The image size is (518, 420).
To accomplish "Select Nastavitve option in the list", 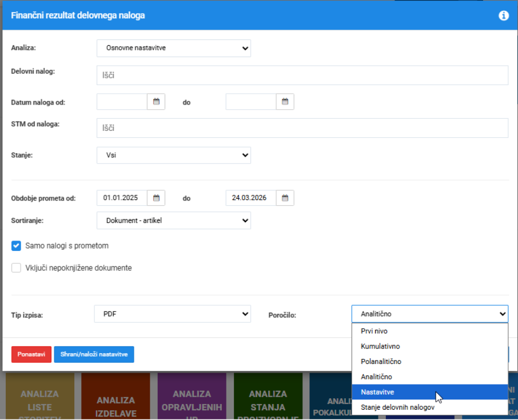I will click(x=430, y=392).
